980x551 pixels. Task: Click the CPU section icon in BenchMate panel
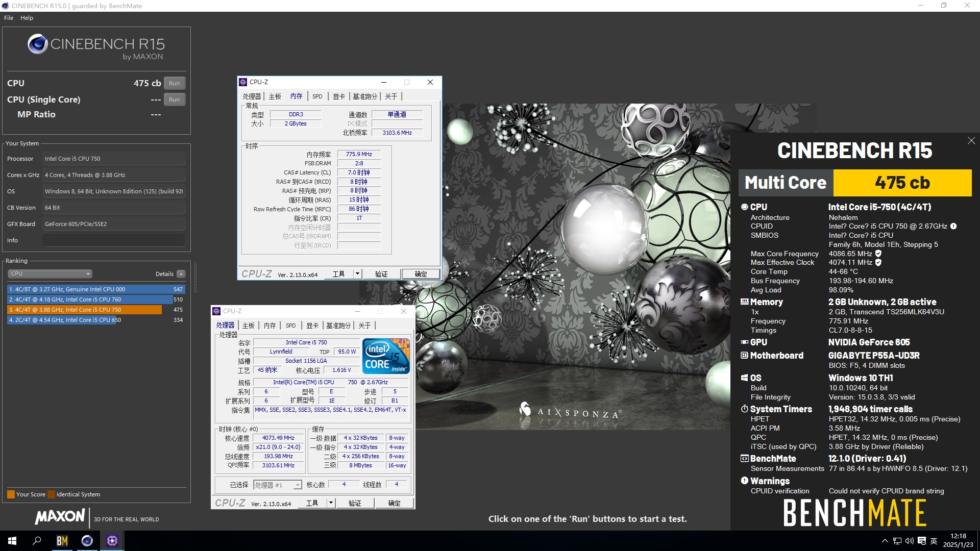coord(744,207)
